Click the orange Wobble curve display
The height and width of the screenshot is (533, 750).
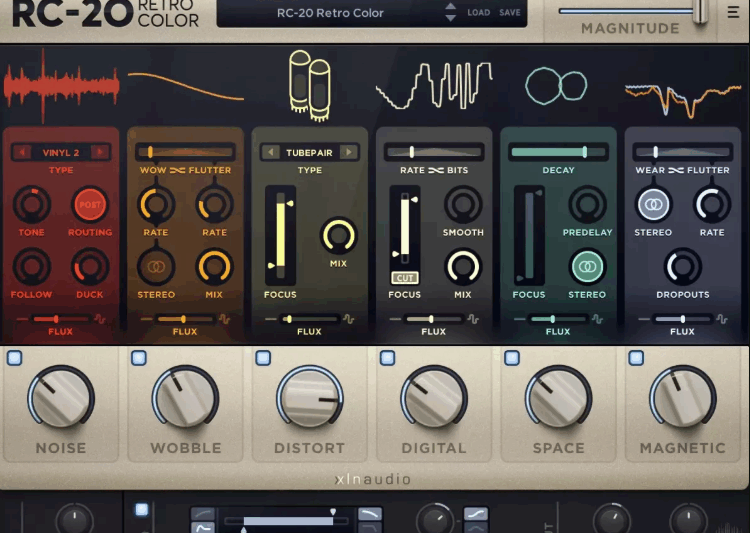pyautogui.click(x=186, y=87)
